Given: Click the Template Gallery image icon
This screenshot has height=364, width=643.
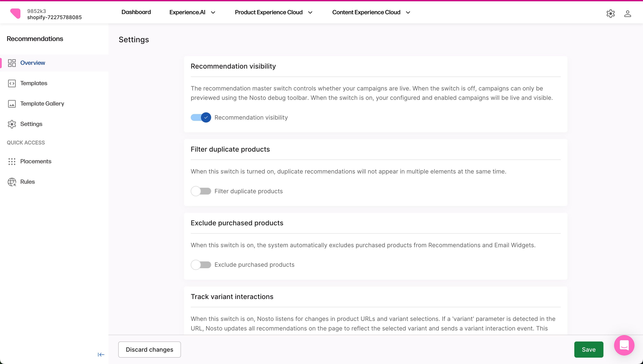Looking at the screenshot, I should 12,104.
